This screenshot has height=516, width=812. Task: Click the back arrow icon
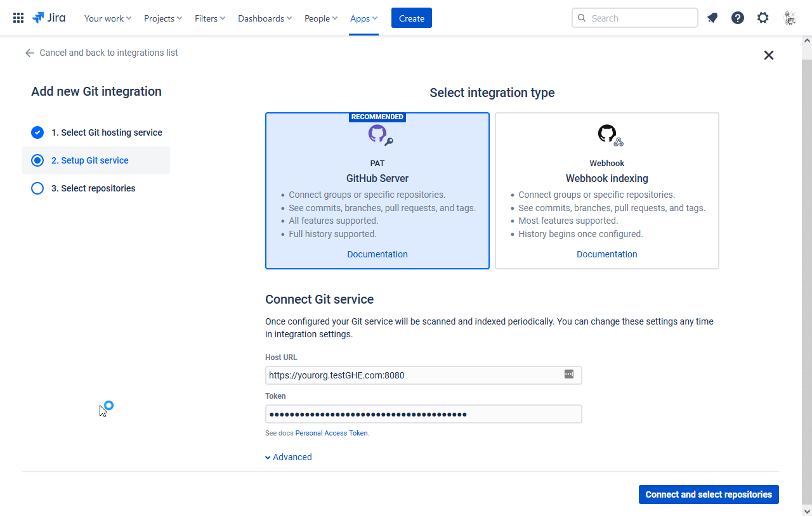(29, 53)
